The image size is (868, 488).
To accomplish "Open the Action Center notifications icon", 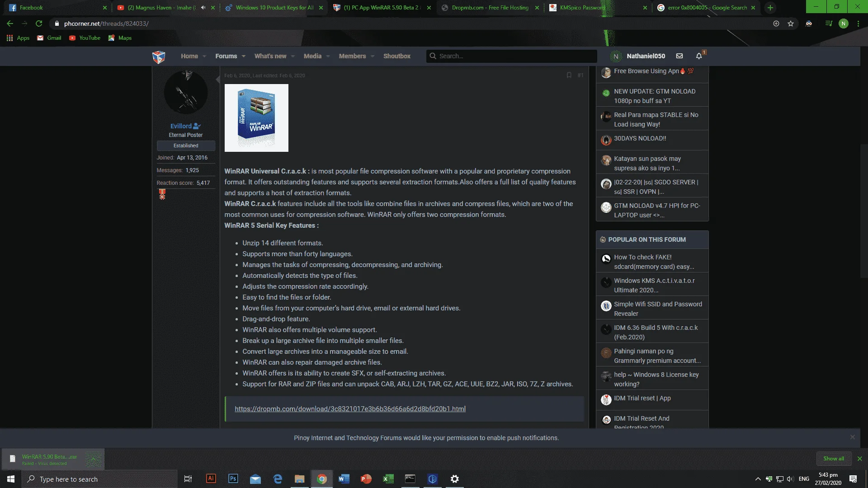I will point(853,479).
